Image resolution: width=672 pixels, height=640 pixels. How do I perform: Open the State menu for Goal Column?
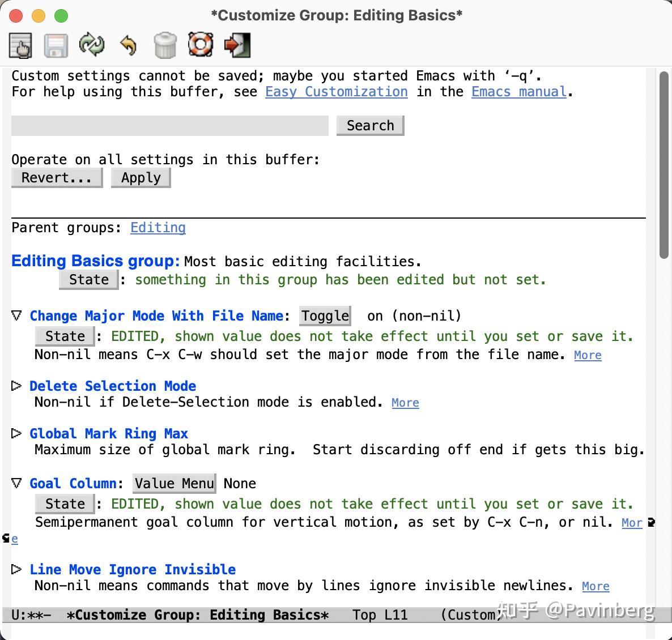click(x=64, y=504)
